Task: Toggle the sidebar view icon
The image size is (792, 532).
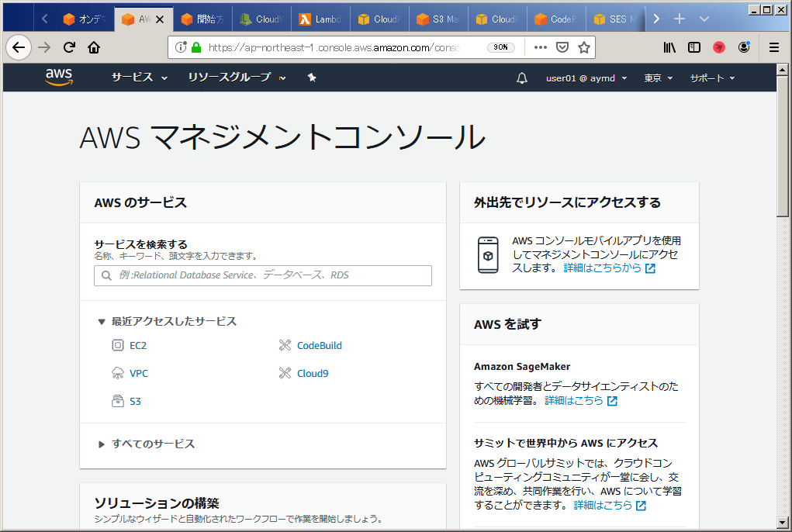Action: (694, 47)
